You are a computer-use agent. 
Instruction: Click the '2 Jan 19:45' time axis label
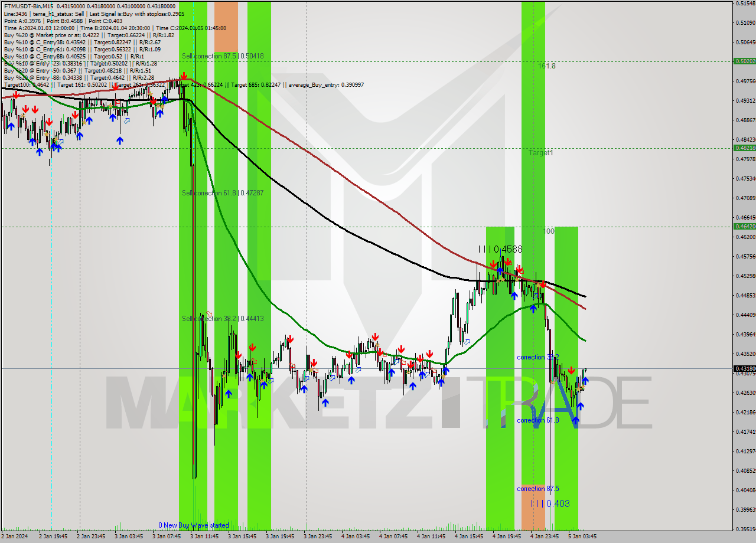(53, 537)
